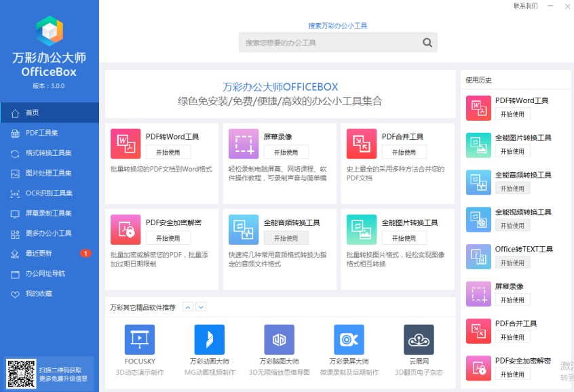
Task: Click 开始使用 under 屏幕录像 main card
Action: (286, 153)
